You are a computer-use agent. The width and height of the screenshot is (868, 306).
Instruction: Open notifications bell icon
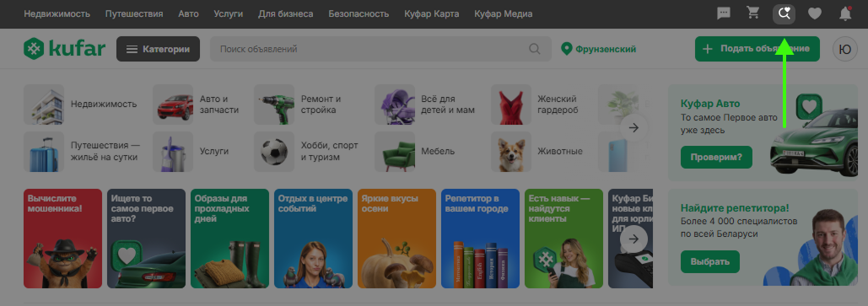click(845, 13)
